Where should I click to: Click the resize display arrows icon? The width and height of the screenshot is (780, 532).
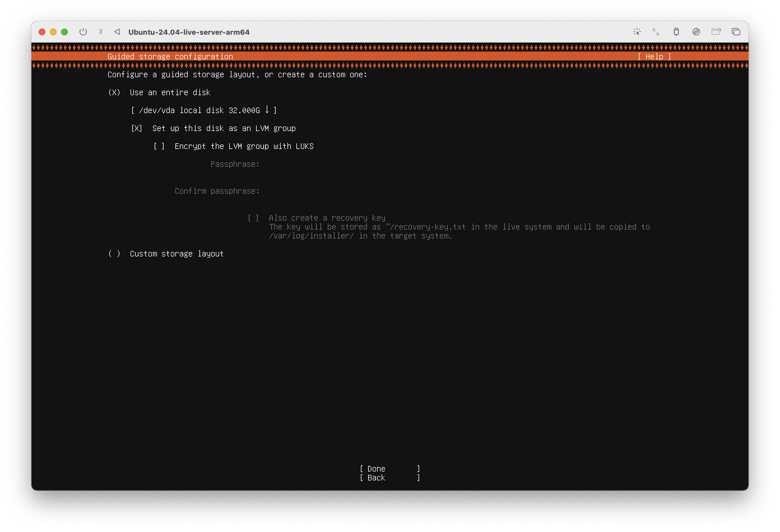(x=656, y=32)
